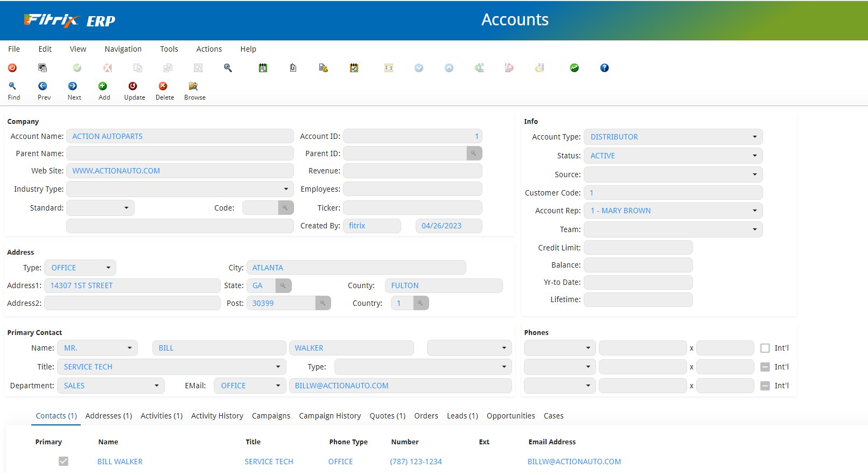Screen dimensions: 868x475
Task: Toggle the first phone Int'l checkbox
Action: (x=765, y=348)
